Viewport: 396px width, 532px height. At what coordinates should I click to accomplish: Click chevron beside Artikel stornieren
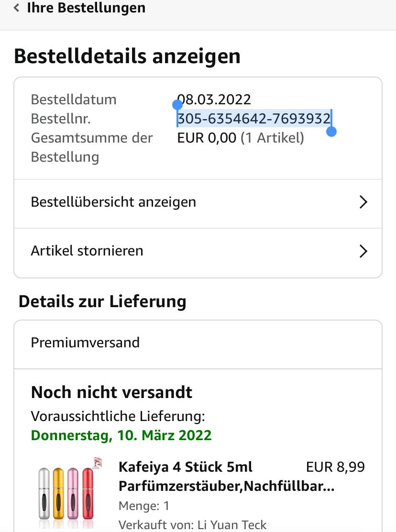(363, 251)
